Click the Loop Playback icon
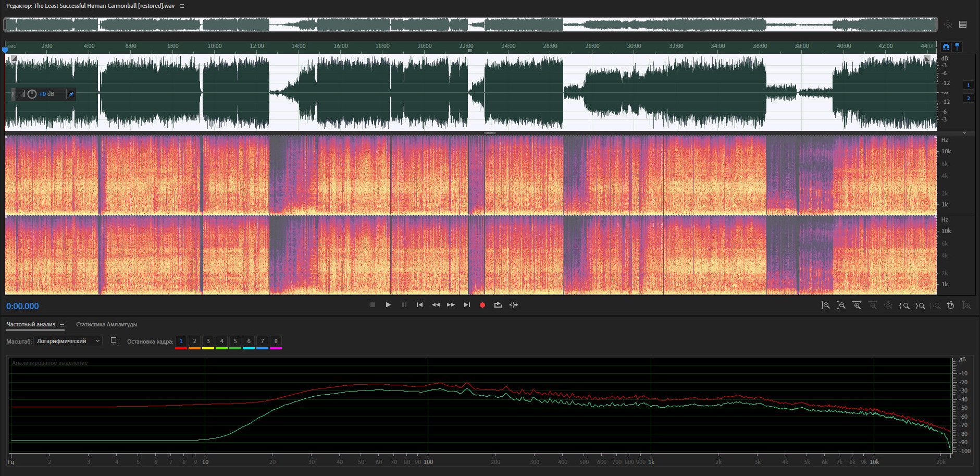The height and width of the screenshot is (476, 980). pyautogui.click(x=498, y=305)
